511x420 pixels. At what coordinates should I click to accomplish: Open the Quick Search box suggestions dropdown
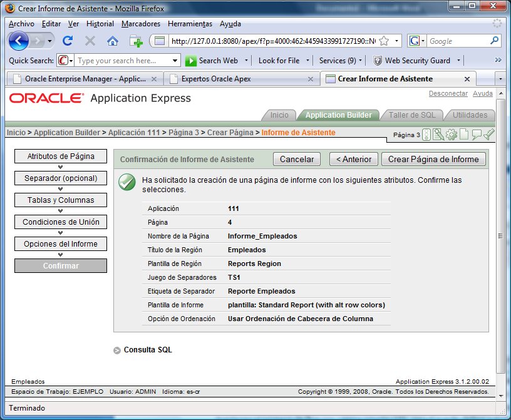tap(175, 61)
